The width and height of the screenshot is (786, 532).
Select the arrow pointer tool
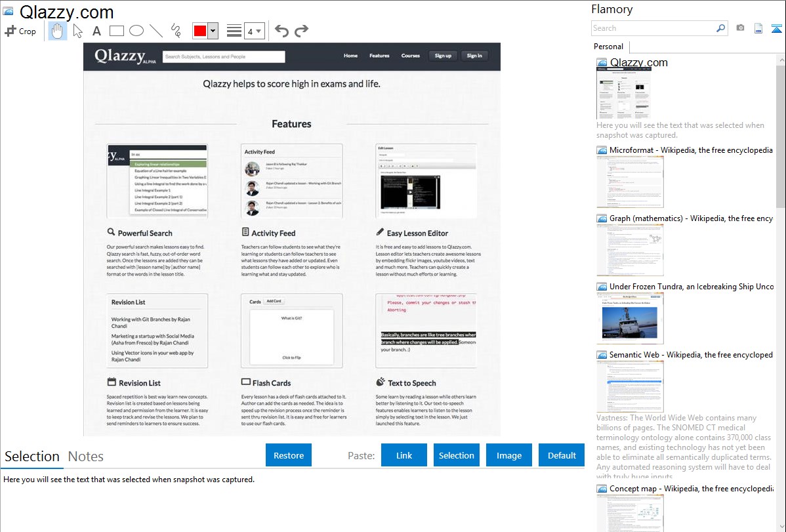pos(77,31)
